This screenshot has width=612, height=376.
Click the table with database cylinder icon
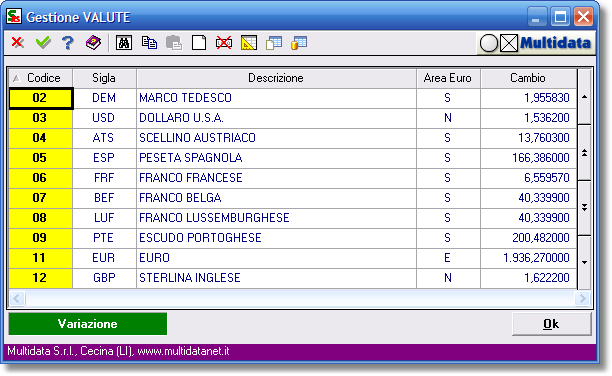(x=299, y=43)
